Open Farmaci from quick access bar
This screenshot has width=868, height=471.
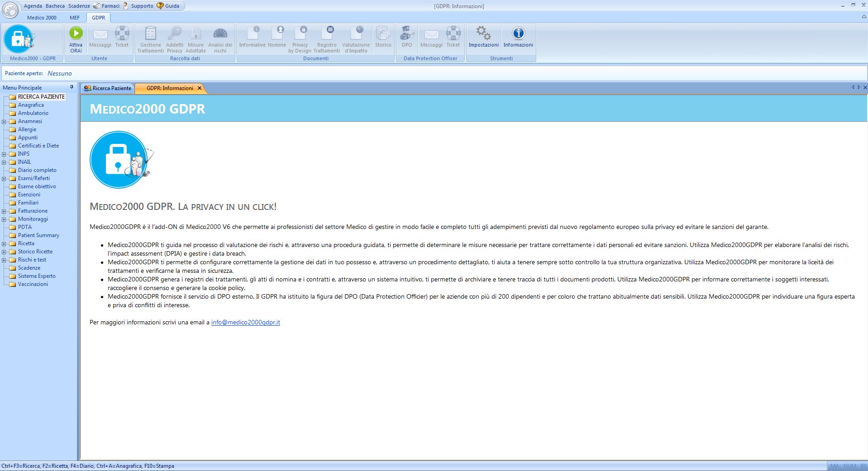[x=107, y=6]
